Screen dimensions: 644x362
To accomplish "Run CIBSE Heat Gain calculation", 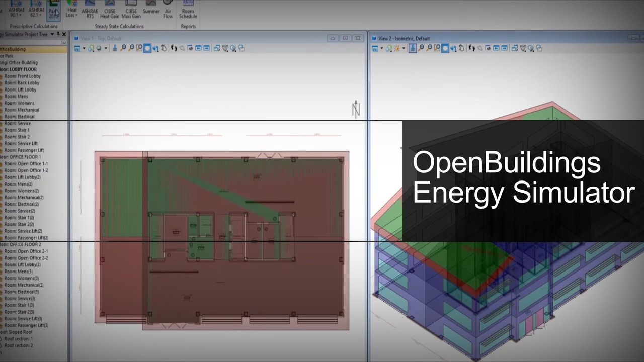I will point(110,10).
